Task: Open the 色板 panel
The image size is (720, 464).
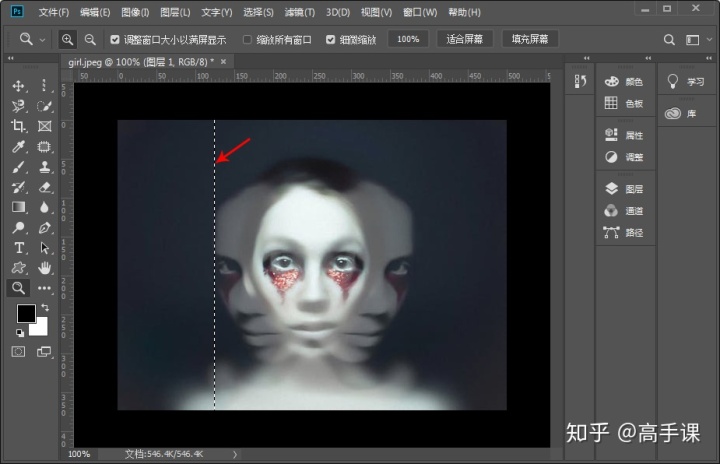Action: [624, 103]
